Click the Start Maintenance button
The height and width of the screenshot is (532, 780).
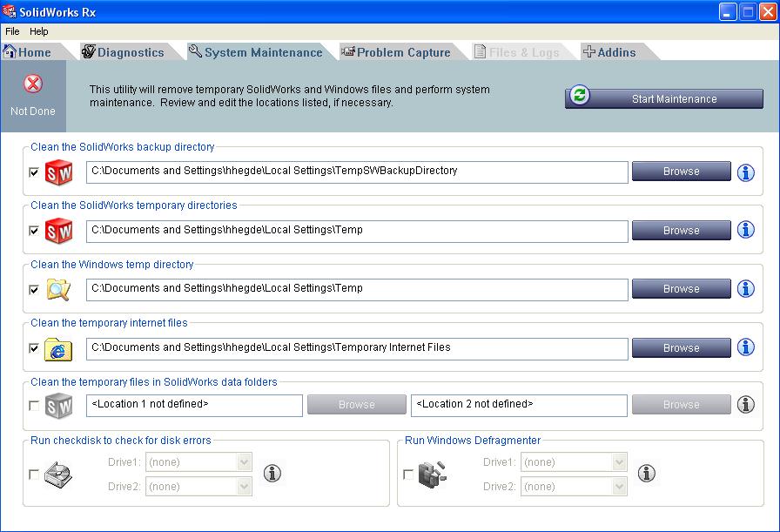[664, 98]
